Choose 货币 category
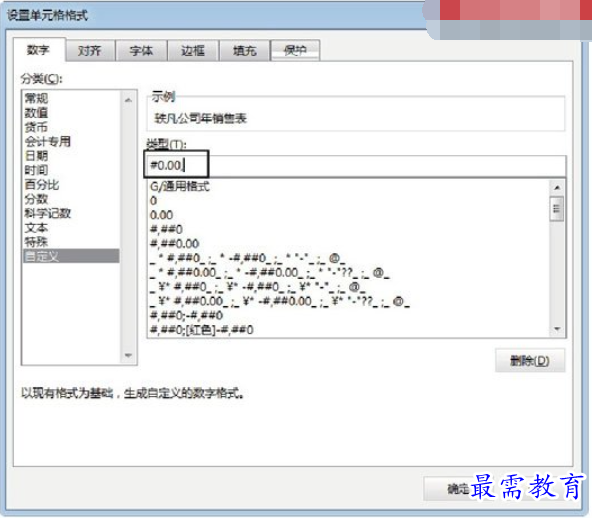Image resolution: width=592 pixels, height=518 pixels. 71,127
